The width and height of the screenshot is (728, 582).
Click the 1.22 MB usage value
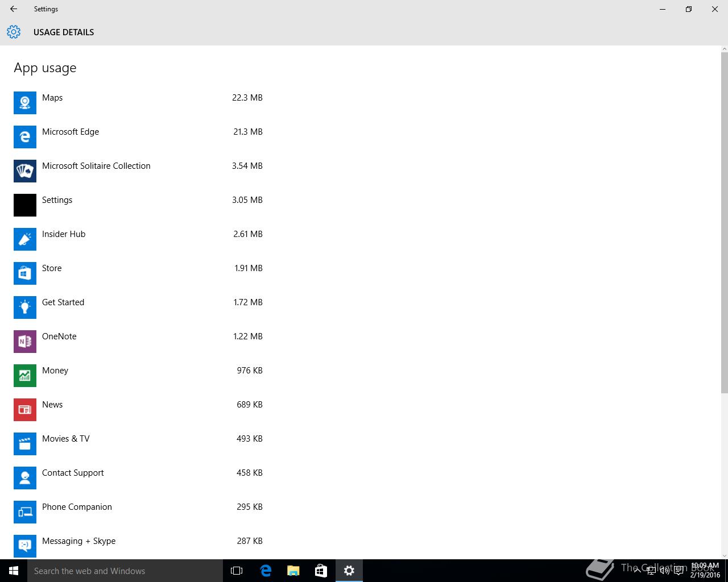coord(248,336)
